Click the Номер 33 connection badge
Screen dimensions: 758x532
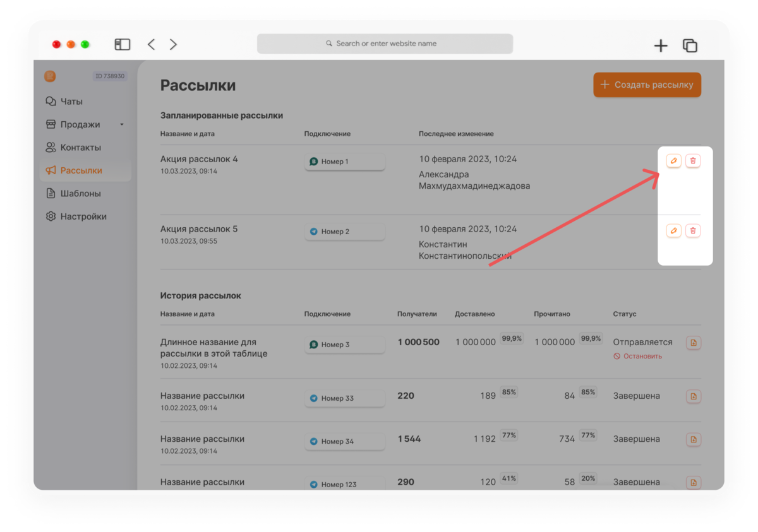click(x=345, y=398)
